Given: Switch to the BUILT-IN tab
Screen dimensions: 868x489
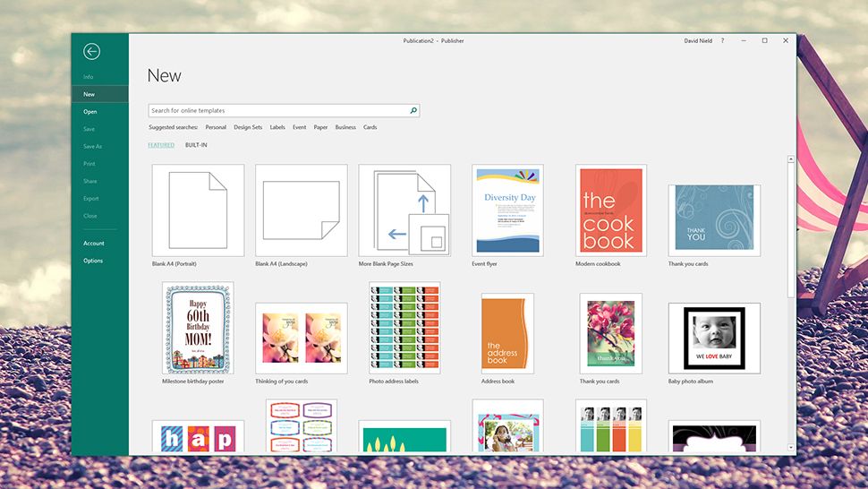Looking at the screenshot, I should pyautogui.click(x=196, y=145).
